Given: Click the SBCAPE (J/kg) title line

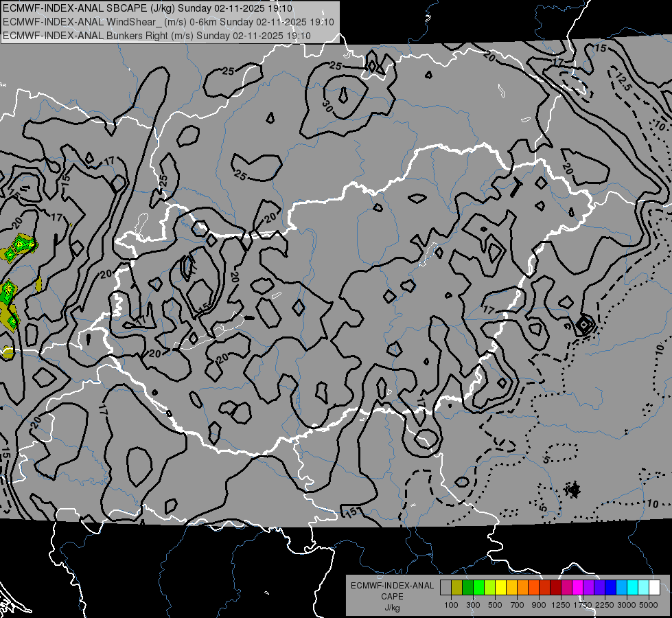Looking at the screenshot, I should pos(148,8).
